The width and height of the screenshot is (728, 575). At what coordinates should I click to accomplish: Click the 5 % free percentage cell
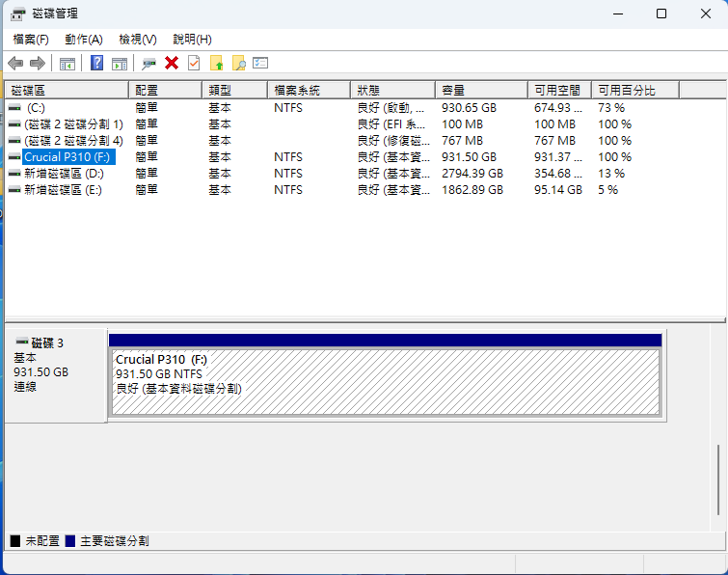click(x=607, y=189)
